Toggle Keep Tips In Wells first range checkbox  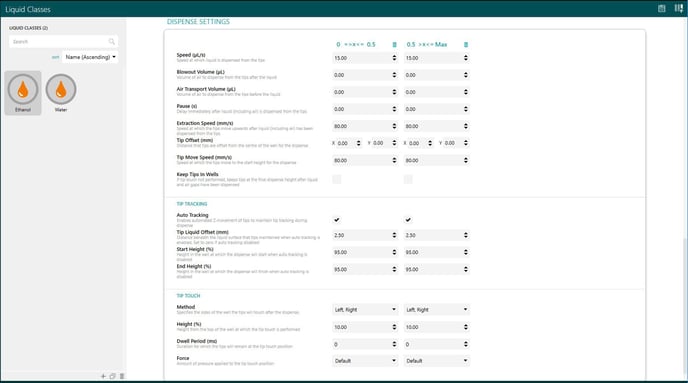pyautogui.click(x=337, y=179)
